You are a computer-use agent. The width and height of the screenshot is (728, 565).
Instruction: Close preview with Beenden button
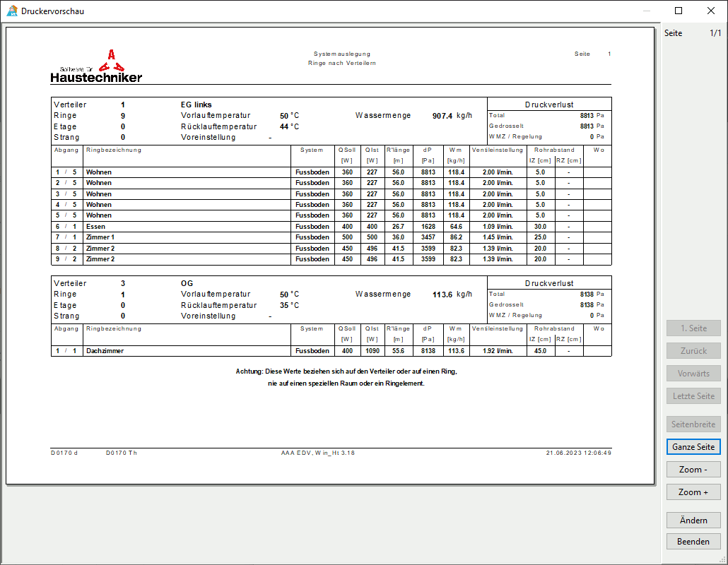coord(693,542)
